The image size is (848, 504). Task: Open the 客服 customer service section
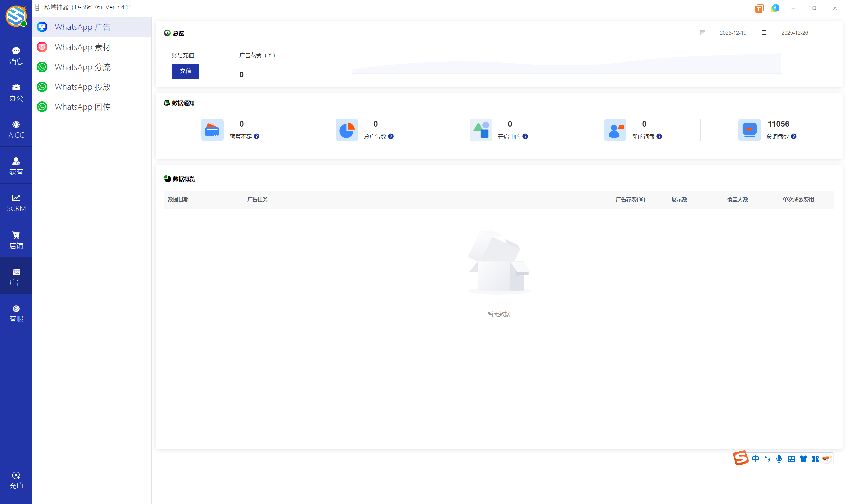coord(16,313)
